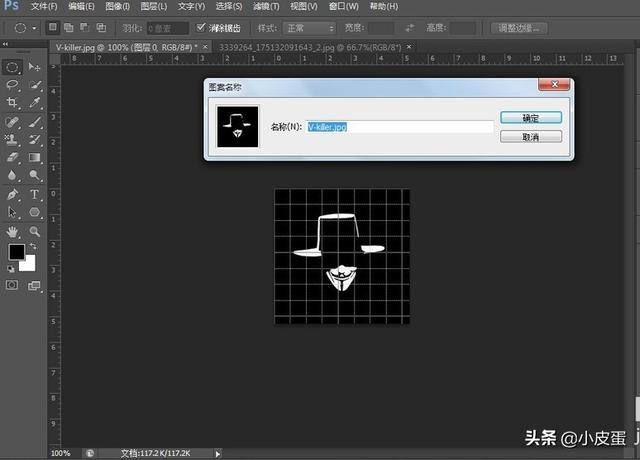Click the 100% zoom field in status bar
The image size is (640, 460).
click(x=60, y=453)
